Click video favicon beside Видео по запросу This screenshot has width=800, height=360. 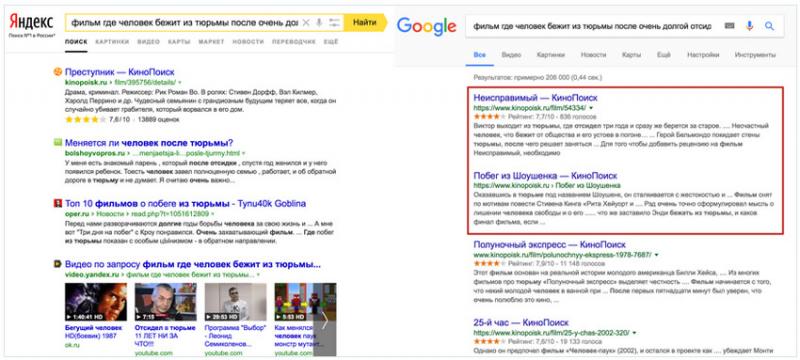pos(58,265)
